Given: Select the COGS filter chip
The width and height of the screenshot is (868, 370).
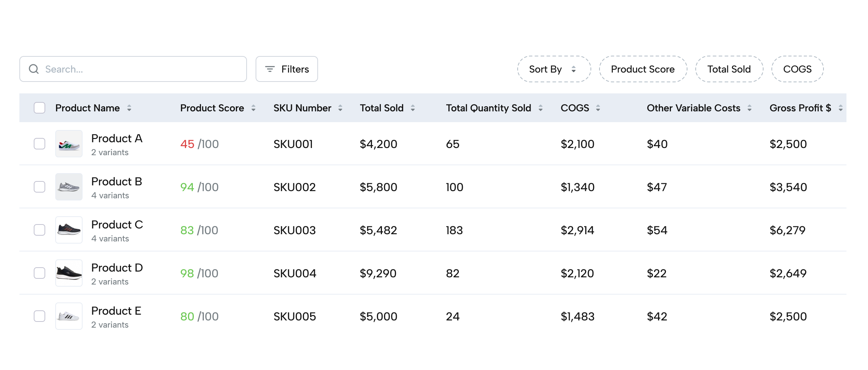Looking at the screenshot, I should [797, 69].
